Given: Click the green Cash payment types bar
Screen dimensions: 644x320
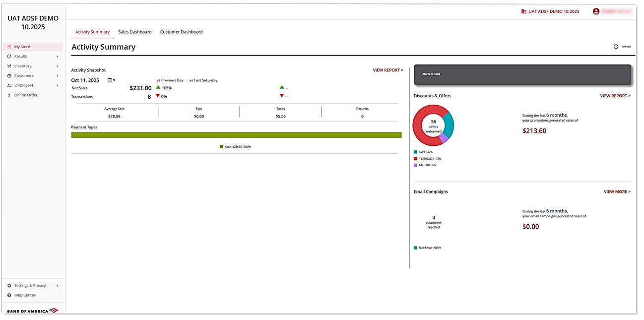Looking at the screenshot, I should coord(237,134).
